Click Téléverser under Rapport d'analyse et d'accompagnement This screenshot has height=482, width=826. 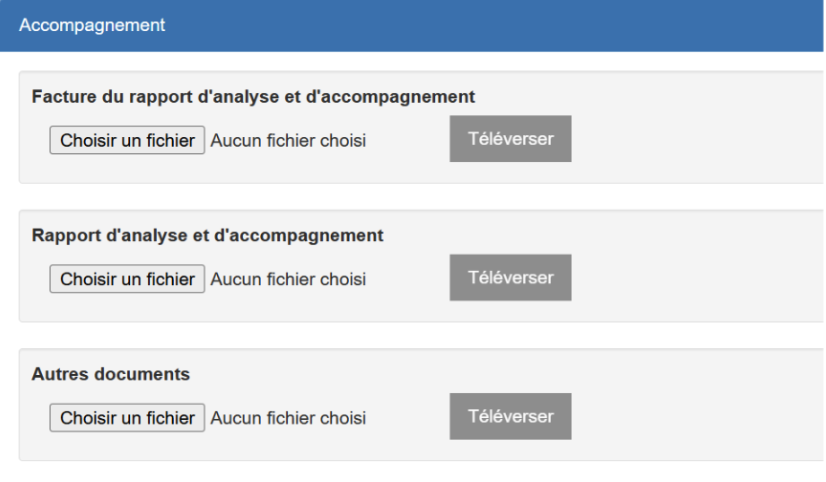pyautogui.click(x=510, y=278)
